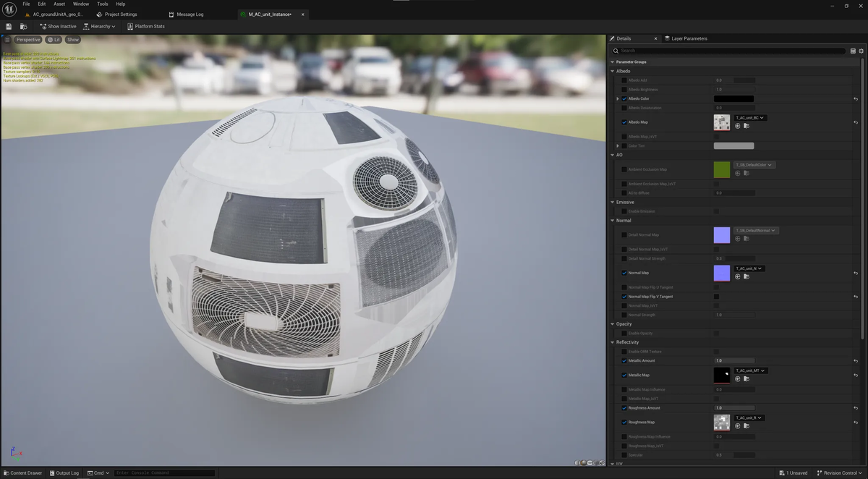Enable the Albedo Brightness override checkbox
Screen dimensions: 868x479
point(624,90)
